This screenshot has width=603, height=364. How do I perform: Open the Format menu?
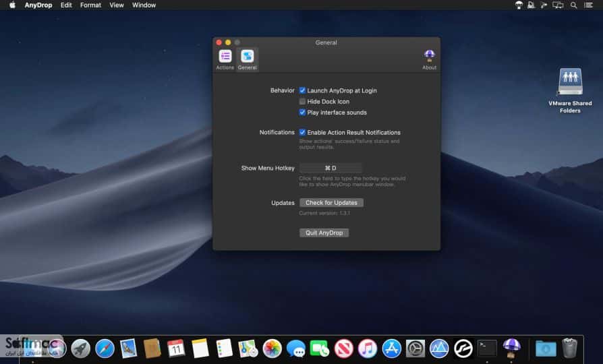(x=90, y=5)
